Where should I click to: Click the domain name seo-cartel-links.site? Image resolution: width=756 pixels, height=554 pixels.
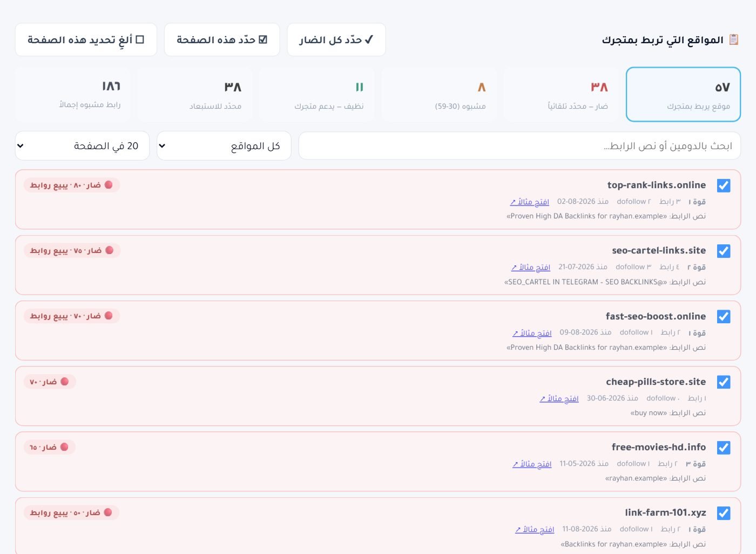(659, 251)
